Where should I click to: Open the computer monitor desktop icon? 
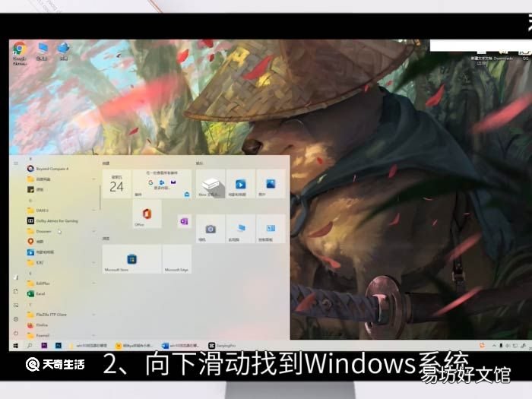coord(43,51)
